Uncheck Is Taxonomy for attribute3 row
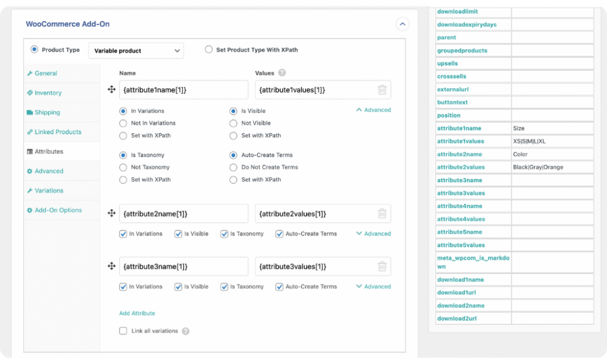This screenshot has height=364, width=607. coord(224,286)
